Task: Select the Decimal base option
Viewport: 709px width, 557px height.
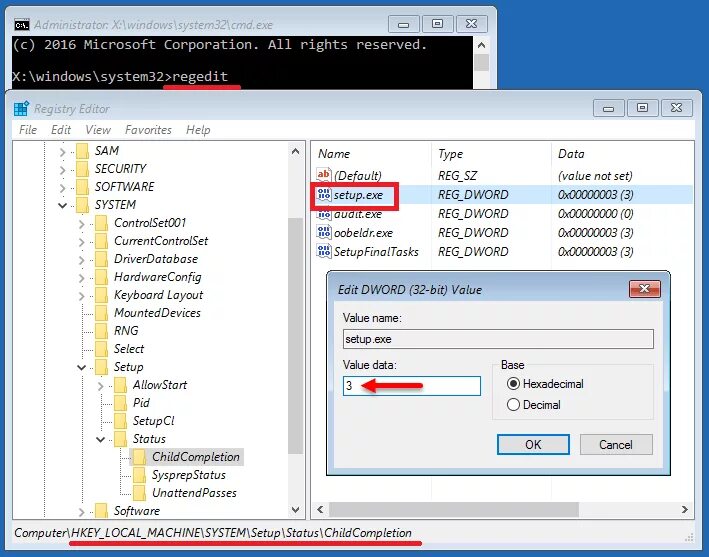Action: (513, 405)
